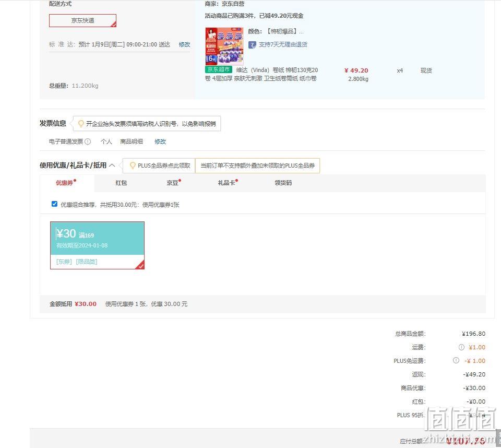Screen dimensions: 501x448
Task: Open the 支持7天无理由退货 link
Action: pos(283,44)
